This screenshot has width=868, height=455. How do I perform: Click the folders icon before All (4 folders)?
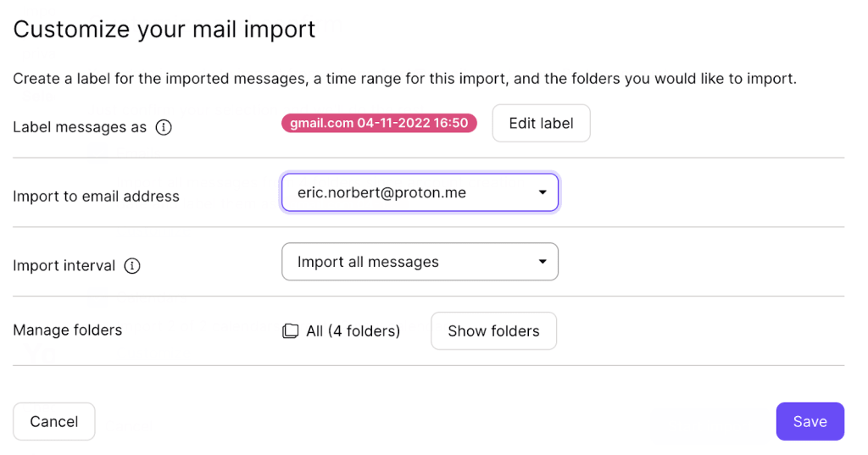[290, 331]
